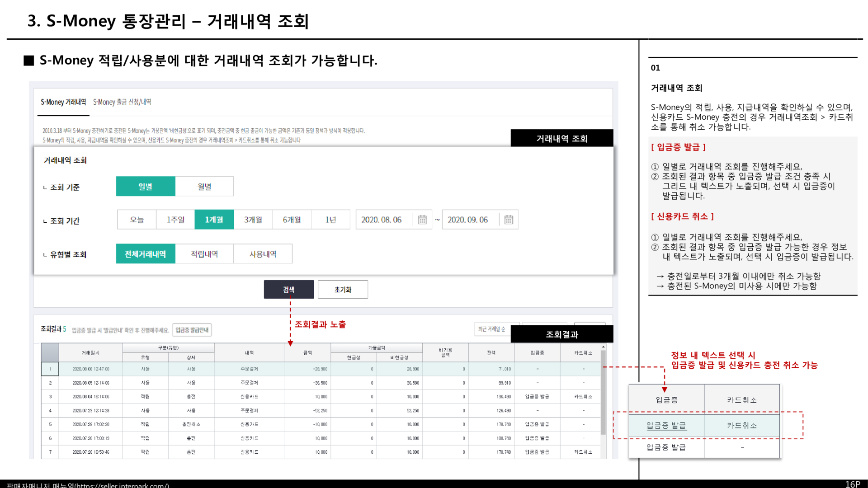868x488 pixels.
Task: Select 전체거래내역 type filter
Action: pyautogui.click(x=146, y=254)
